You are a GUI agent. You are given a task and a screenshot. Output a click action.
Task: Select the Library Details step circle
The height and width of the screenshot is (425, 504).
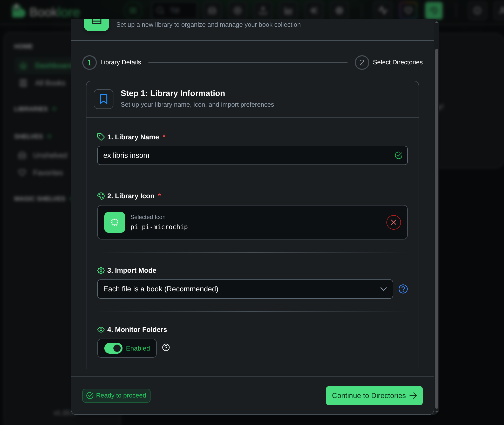(89, 62)
